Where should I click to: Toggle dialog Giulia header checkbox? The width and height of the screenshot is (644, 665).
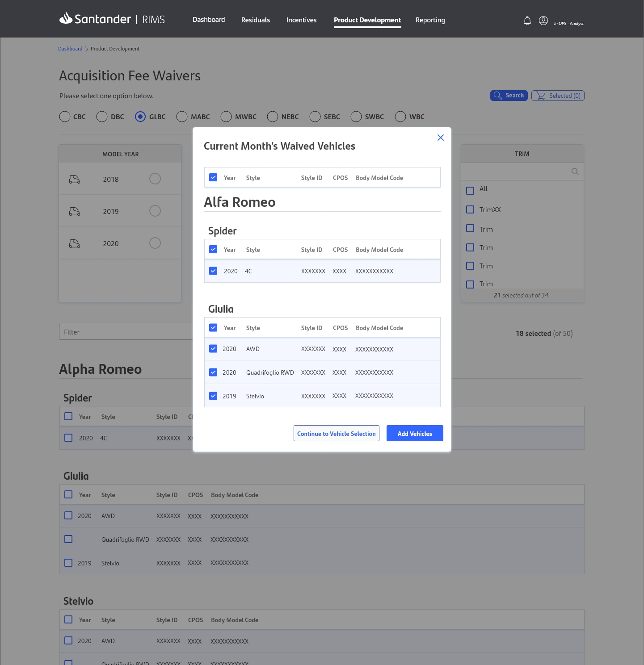213,327
